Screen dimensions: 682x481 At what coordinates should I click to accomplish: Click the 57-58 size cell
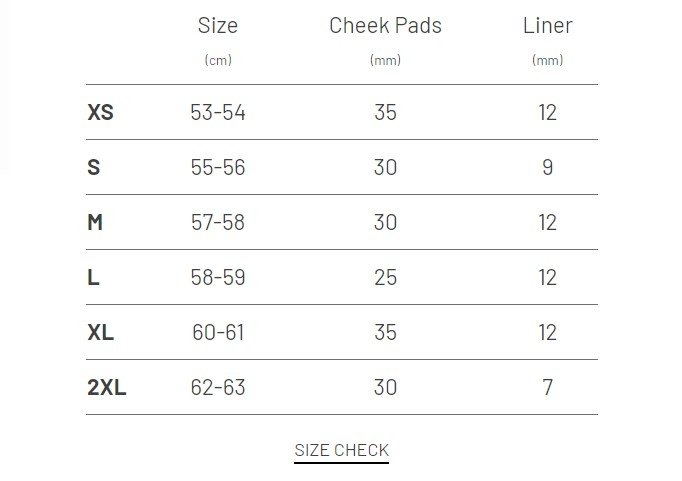click(218, 222)
